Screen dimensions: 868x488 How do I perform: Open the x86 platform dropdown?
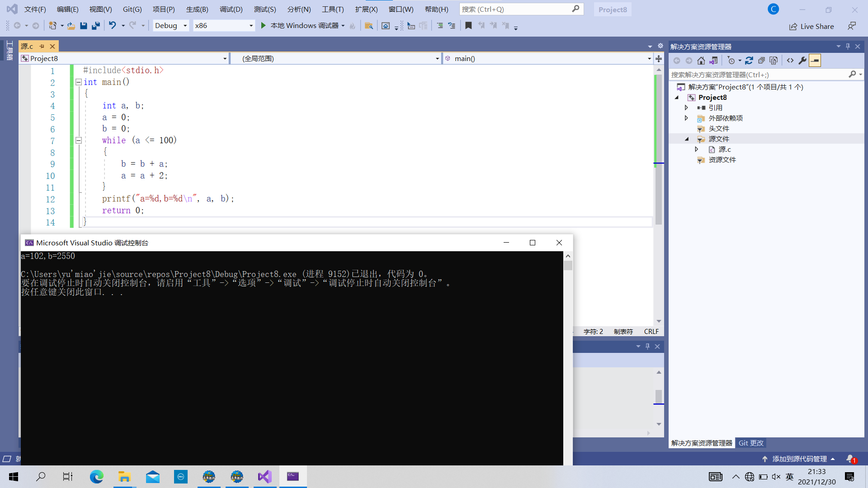251,26
